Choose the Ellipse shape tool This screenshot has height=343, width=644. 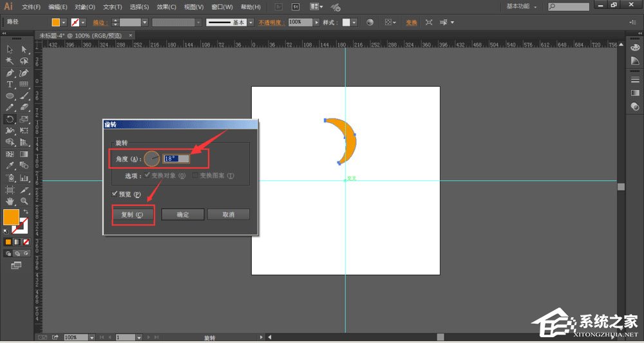10,96
